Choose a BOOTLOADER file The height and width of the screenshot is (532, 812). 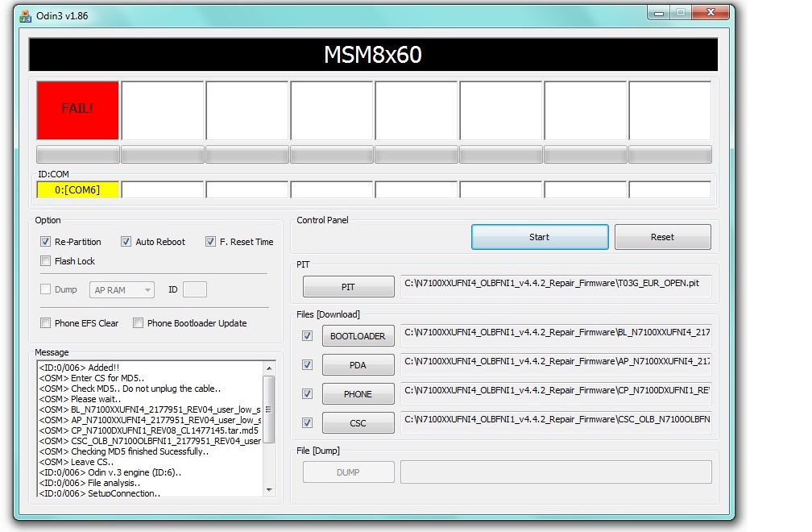pos(358,336)
